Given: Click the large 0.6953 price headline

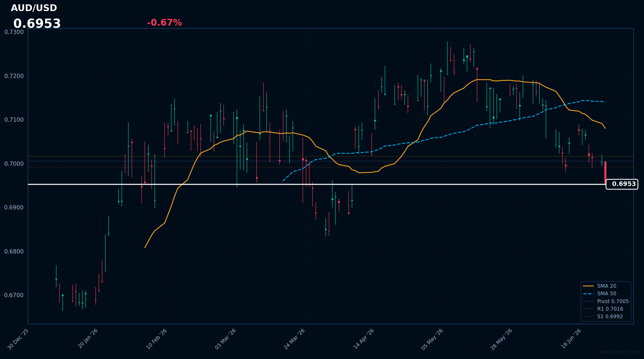Looking at the screenshot, I should tap(37, 24).
